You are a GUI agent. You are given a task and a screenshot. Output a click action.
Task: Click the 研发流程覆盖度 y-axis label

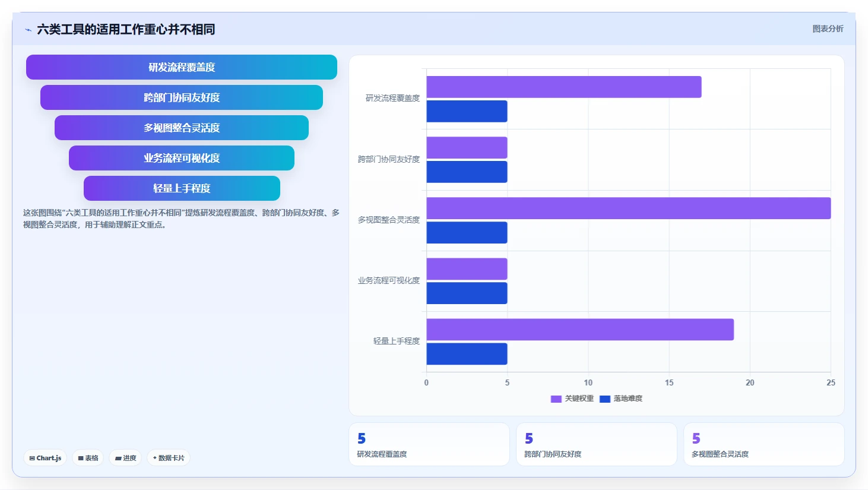coord(392,99)
